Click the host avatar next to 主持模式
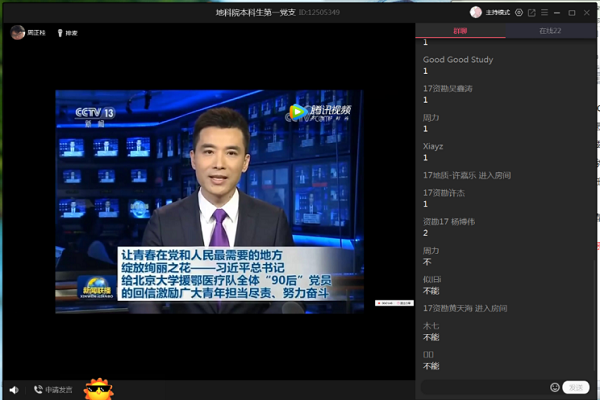The image size is (600, 400). point(476,12)
